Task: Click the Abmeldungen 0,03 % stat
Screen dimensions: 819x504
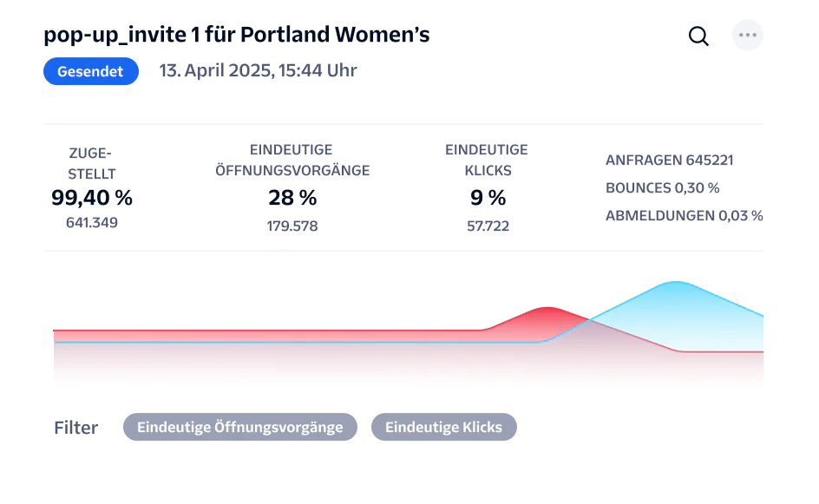Action: [x=684, y=215]
